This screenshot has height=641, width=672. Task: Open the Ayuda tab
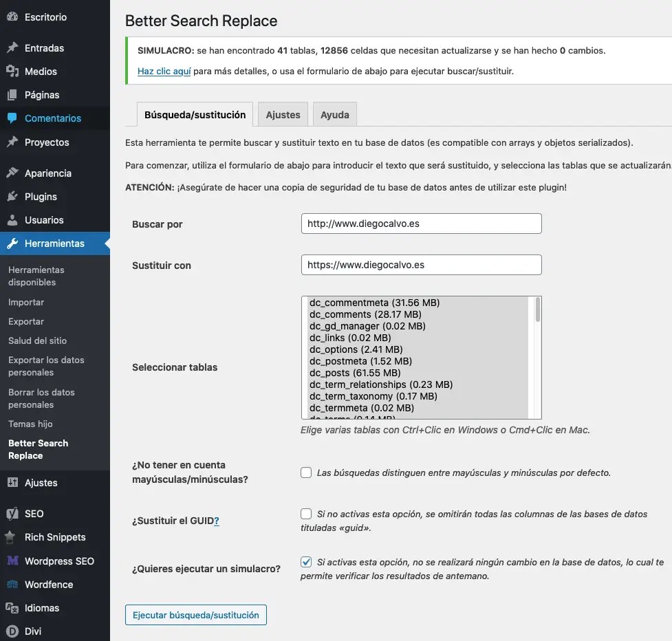click(x=335, y=114)
